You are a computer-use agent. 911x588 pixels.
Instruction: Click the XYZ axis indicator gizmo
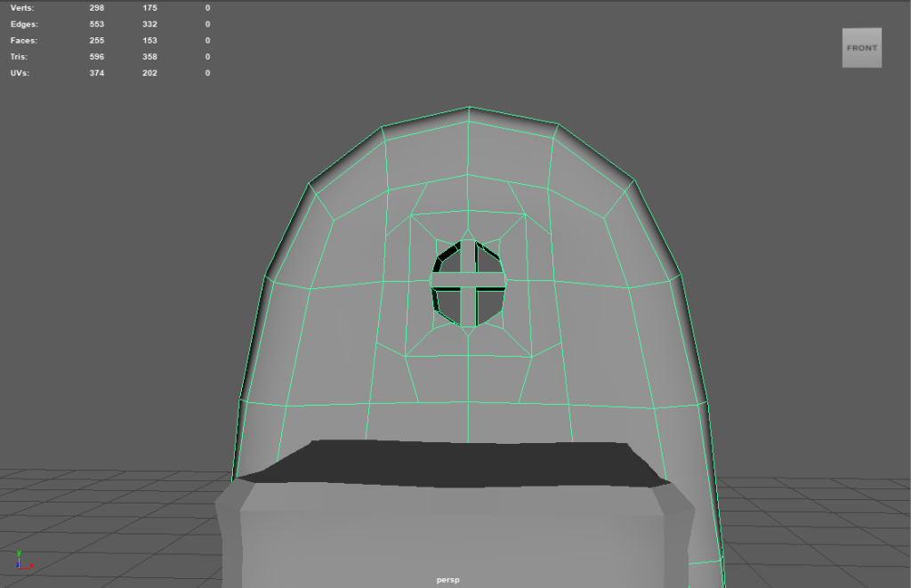click(21, 560)
